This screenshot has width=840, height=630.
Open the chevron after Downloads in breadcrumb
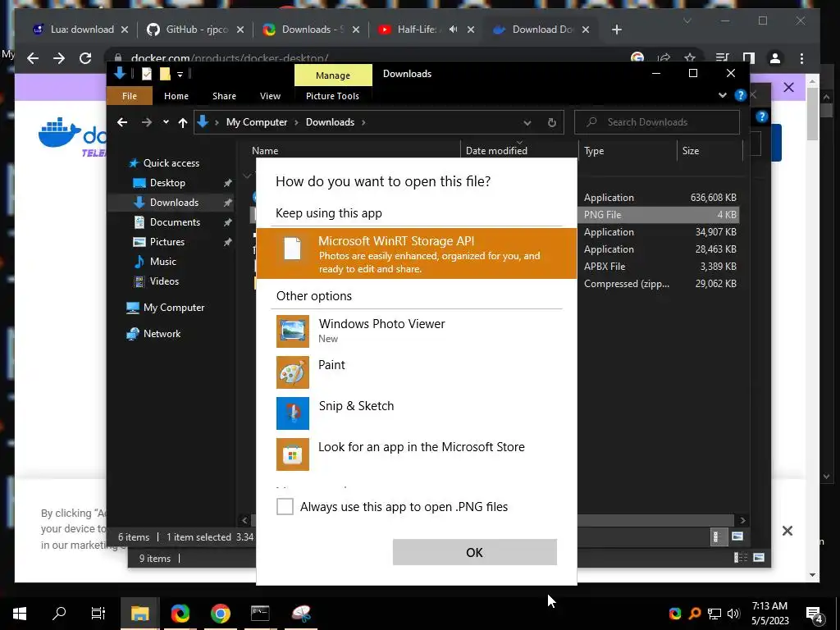tap(363, 123)
